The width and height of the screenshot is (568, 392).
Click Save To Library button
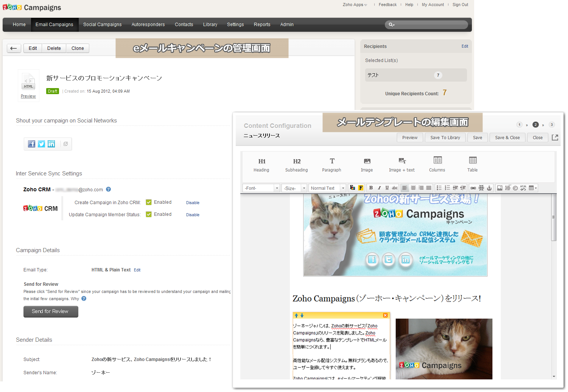click(x=445, y=138)
